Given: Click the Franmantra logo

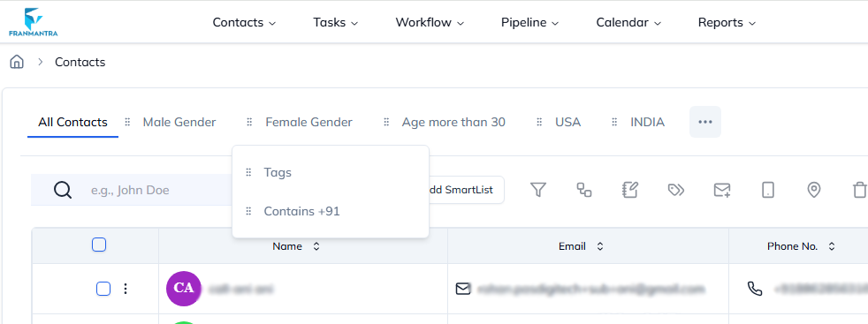Looking at the screenshot, I should coord(34,22).
